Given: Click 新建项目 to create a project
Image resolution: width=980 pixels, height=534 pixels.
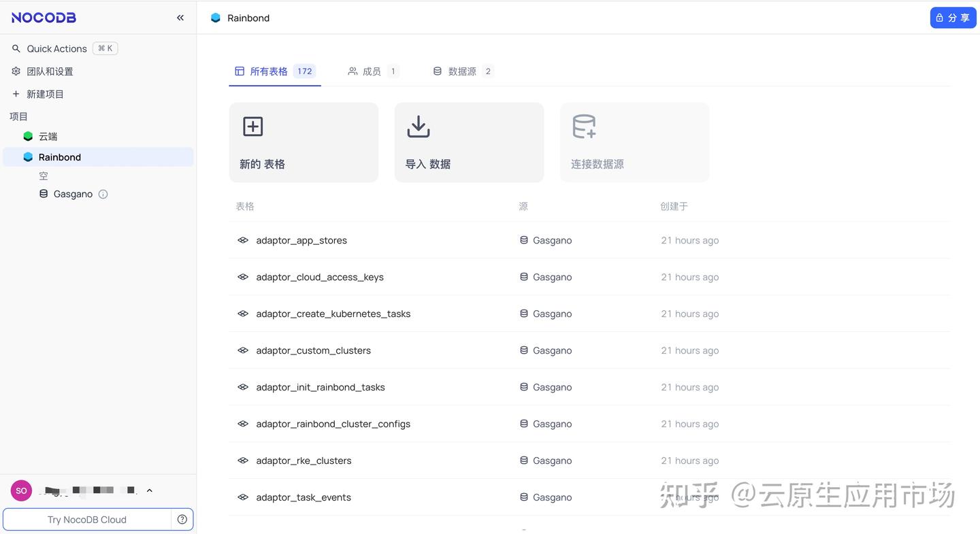Looking at the screenshot, I should [x=45, y=93].
